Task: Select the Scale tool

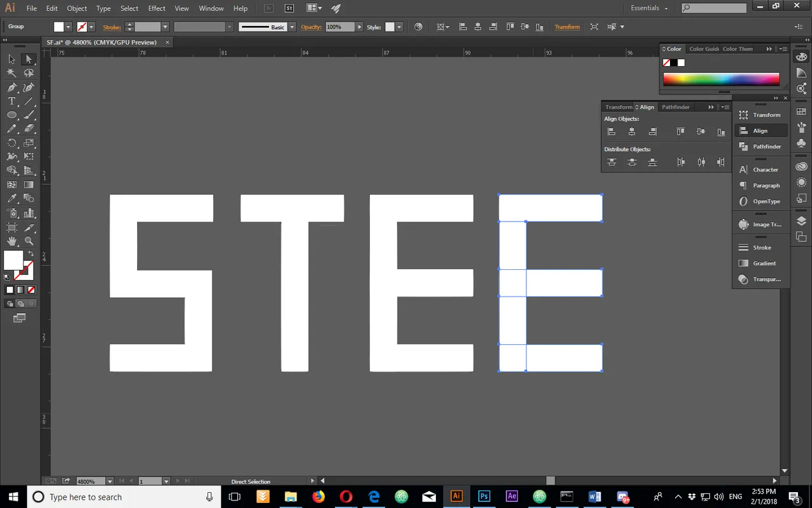Action: (29, 143)
